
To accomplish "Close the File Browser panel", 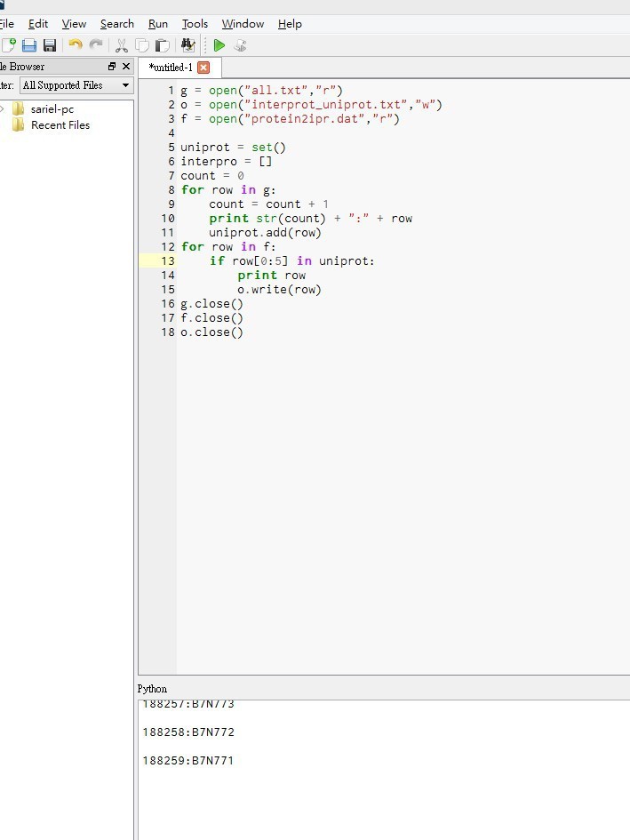I will [x=125, y=67].
